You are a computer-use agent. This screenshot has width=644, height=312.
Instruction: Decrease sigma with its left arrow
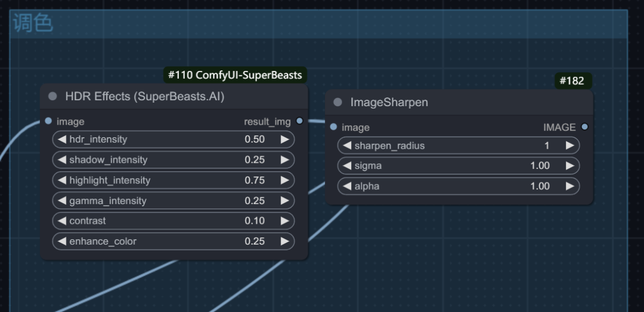point(347,166)
